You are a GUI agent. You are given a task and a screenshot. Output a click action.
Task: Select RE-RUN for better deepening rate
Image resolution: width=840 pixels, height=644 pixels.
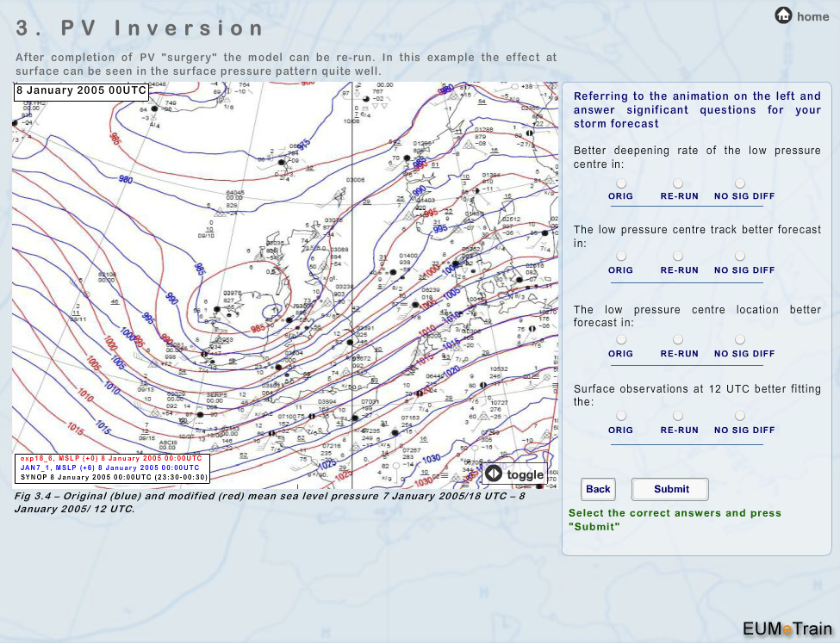click(678, 183)
